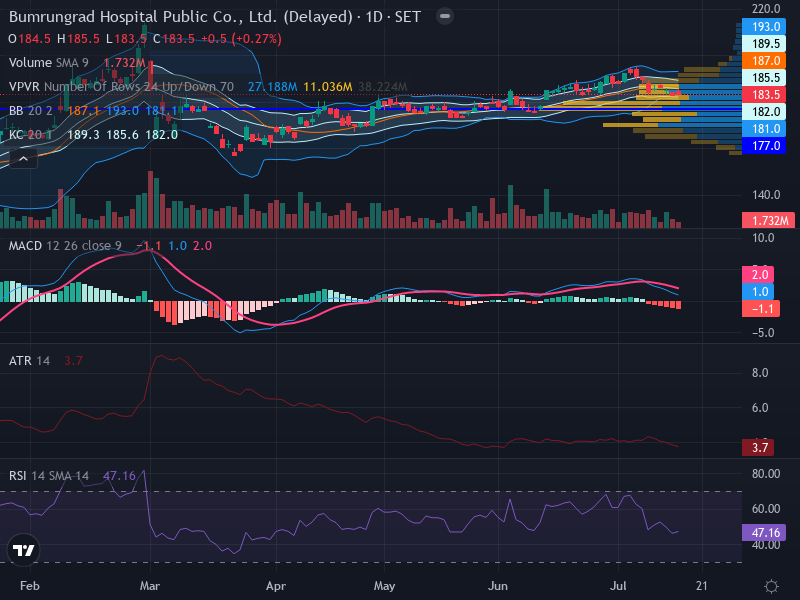Viewport: 800px width, 600px height.
Task: Click the 21 date label on time axis
Action: 702,586
